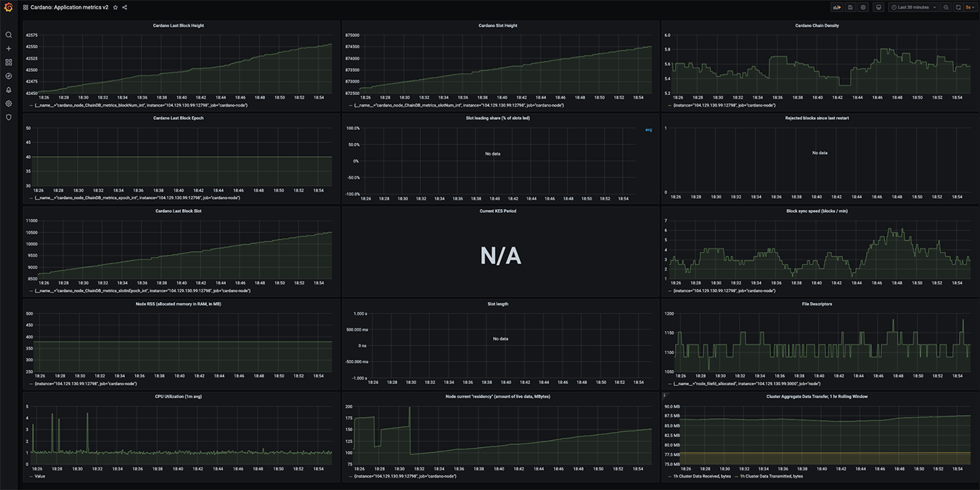The image size is (980, 490).
Task: Open the Grafana home logo
Action: click(x=9, y=7)
